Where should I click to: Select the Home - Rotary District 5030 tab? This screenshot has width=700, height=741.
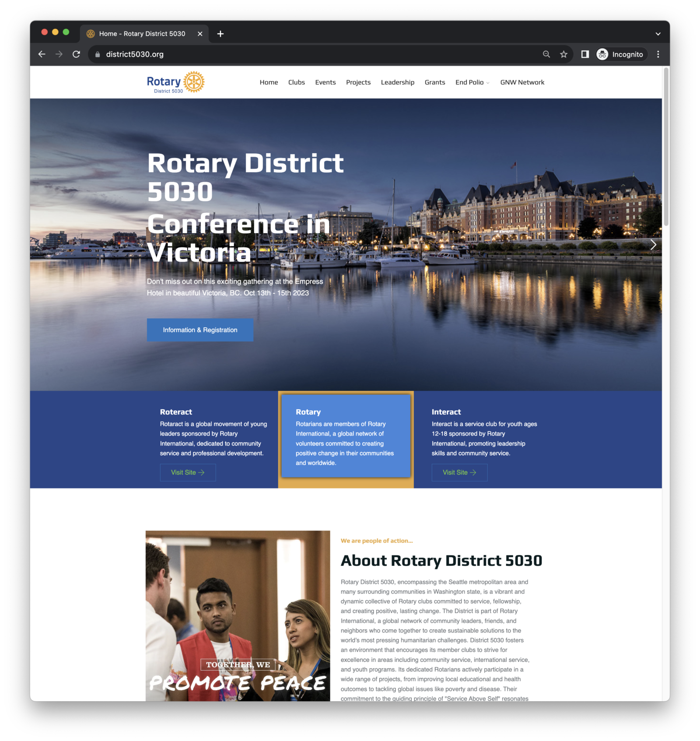click(x=144, y=34)
